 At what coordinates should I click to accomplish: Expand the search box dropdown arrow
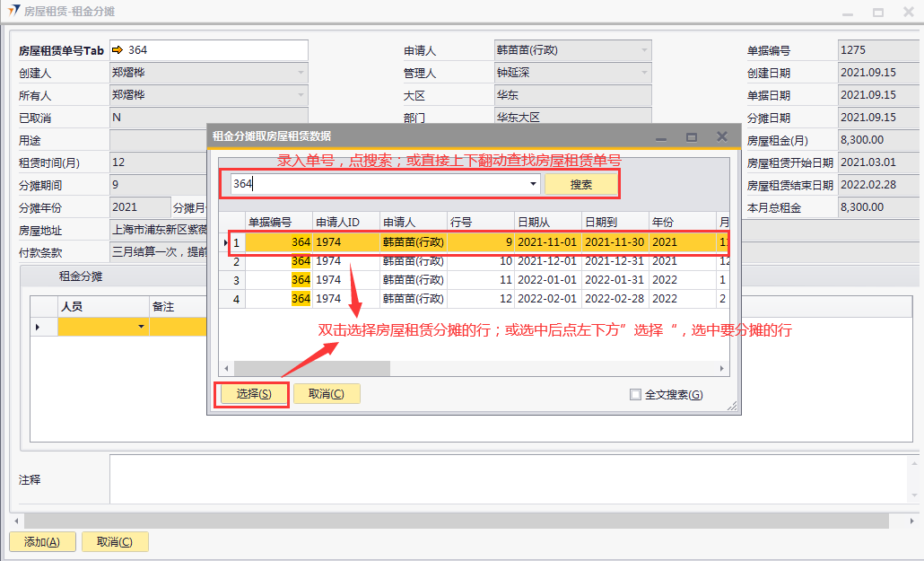coord(533,184)
